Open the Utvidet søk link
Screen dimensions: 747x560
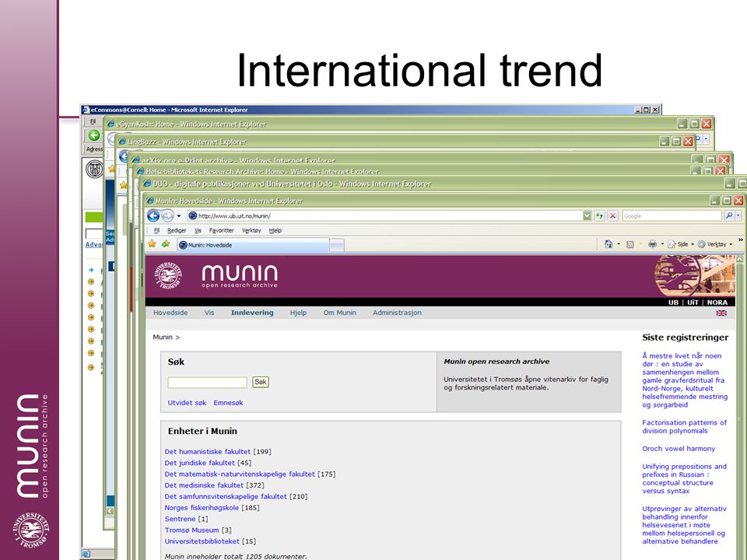click(x=187, y=403)
